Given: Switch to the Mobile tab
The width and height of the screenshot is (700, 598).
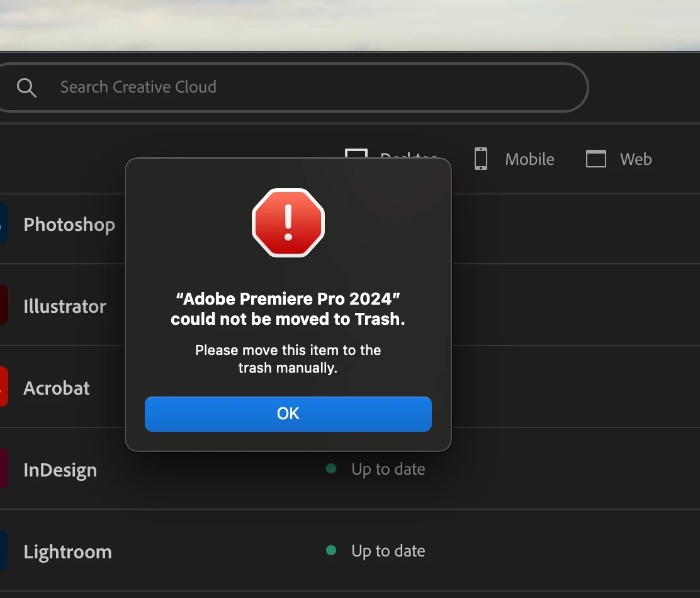Looking at the screenshot, I should 514,159.
